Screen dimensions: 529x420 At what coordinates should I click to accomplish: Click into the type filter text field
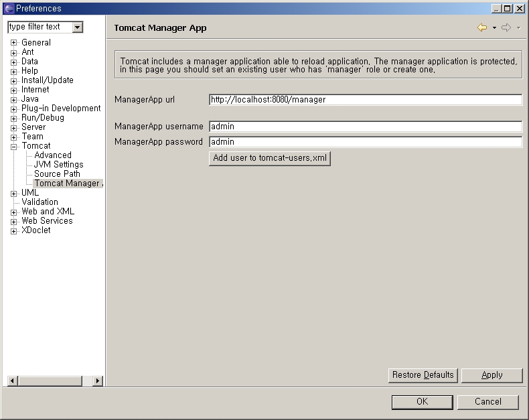(40, 27)
